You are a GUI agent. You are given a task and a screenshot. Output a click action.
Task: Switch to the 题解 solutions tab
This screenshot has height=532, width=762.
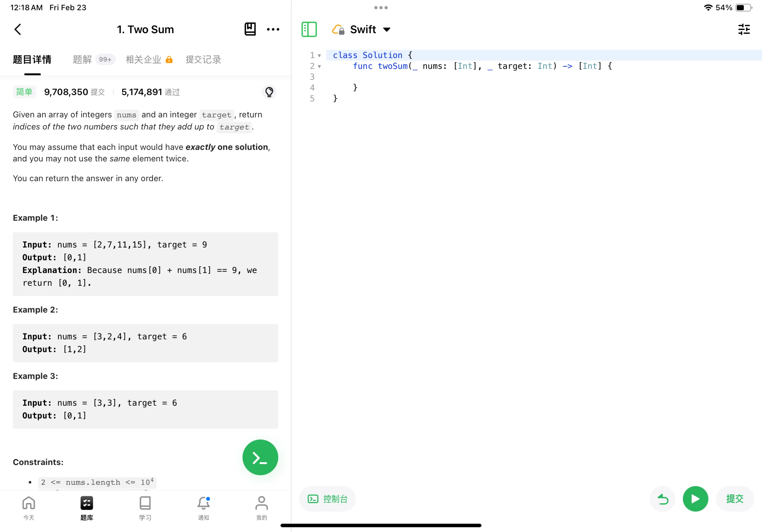[82, 59]
